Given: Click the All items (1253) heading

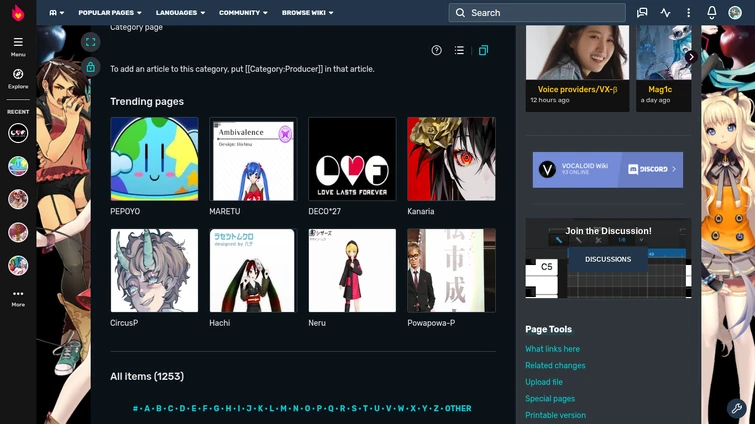Looking at the screenshot, I should (x=147, y=376).
